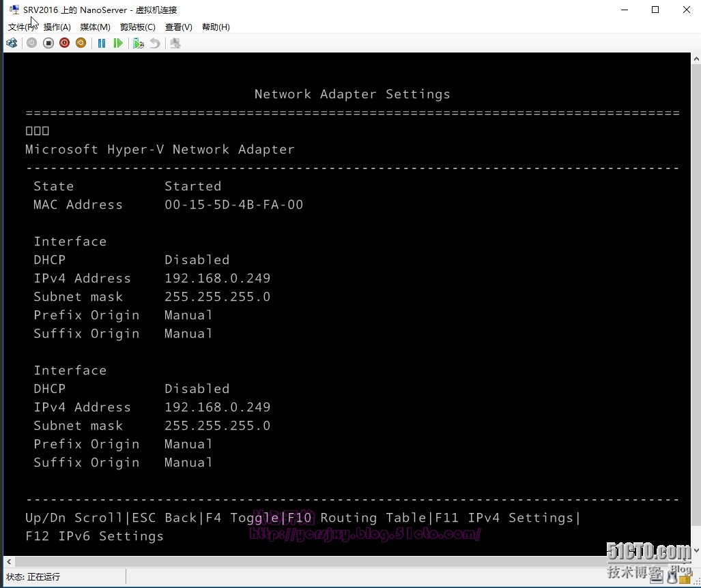Save the VM state with the orange icon
Screen dimensions: 701x588
tap(81, 43)
